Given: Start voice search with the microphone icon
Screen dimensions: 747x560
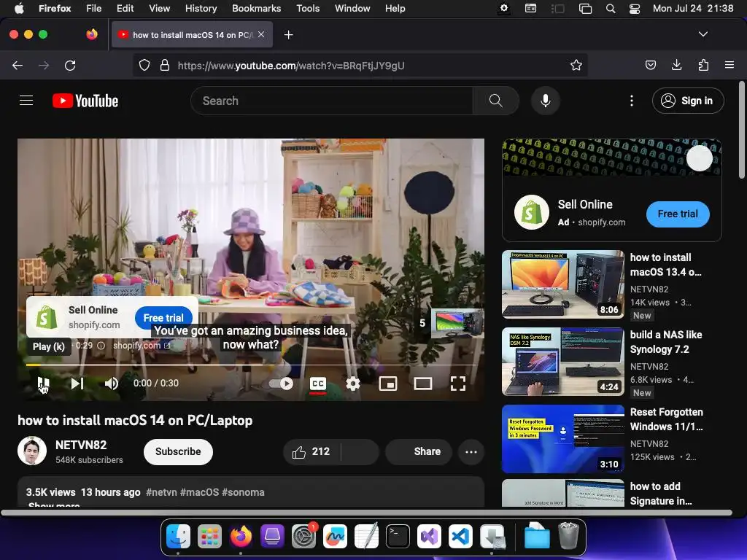Looking at the screenshot, I should [x=546, y=101].
